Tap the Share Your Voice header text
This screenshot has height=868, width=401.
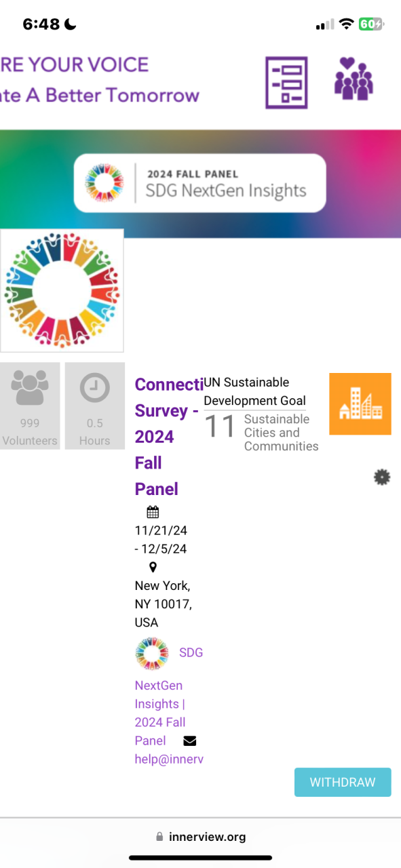click(75, 65)
